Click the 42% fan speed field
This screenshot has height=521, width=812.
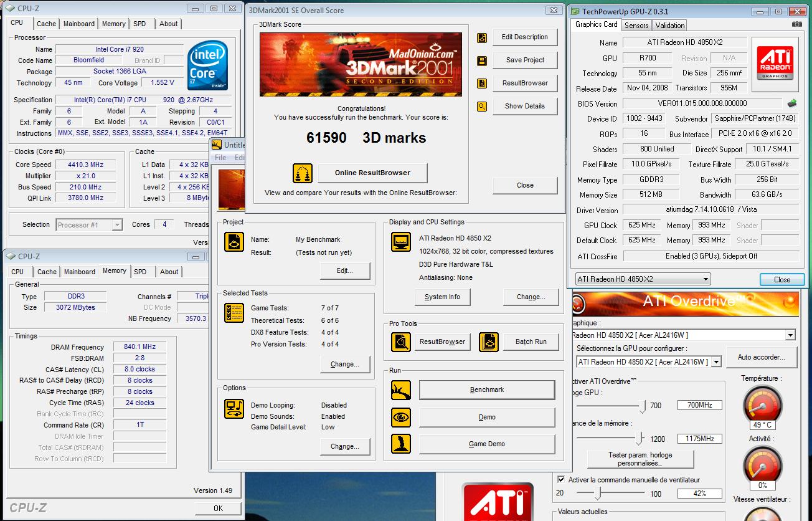tap(700, 494)
